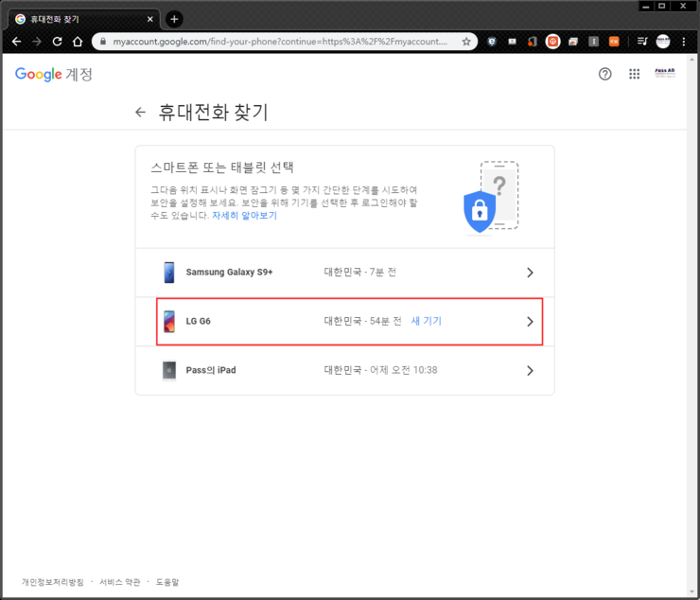Viewport: 700px width, 600px height.
Task: Open the Google account profile picture
Action: tap(665, 73)
